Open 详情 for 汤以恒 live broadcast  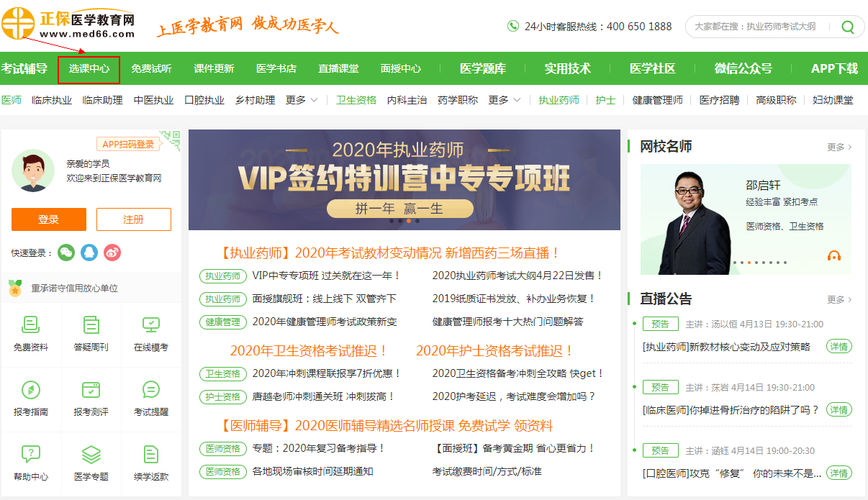click(838, 347)
